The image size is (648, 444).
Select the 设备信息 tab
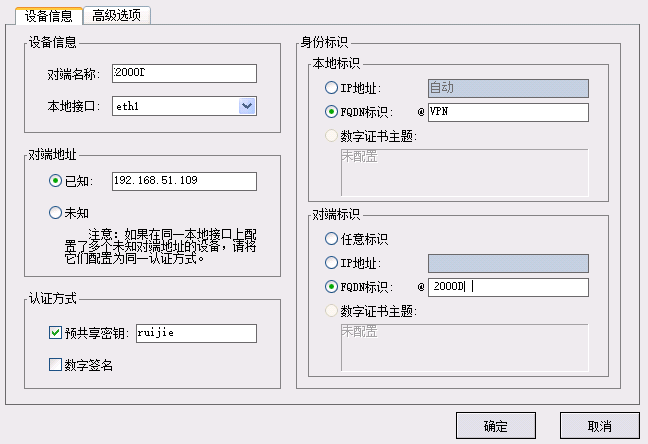tap(49, 16)
